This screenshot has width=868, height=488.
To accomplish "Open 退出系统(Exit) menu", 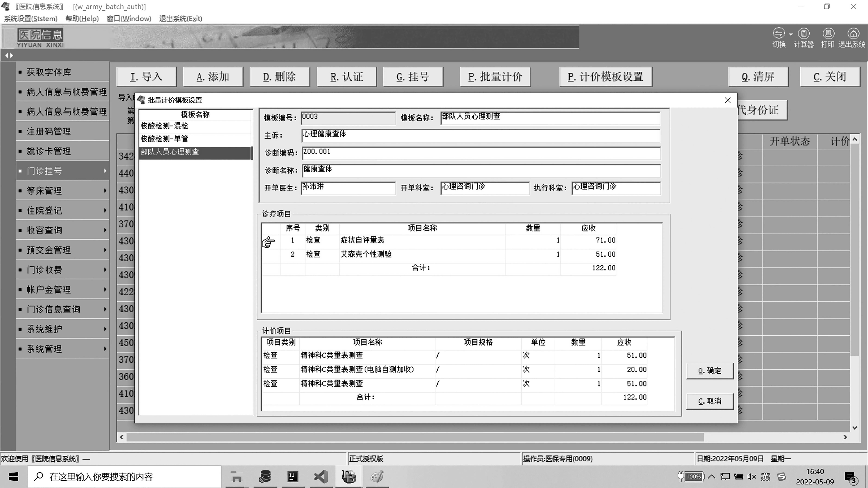I will 181,19.
